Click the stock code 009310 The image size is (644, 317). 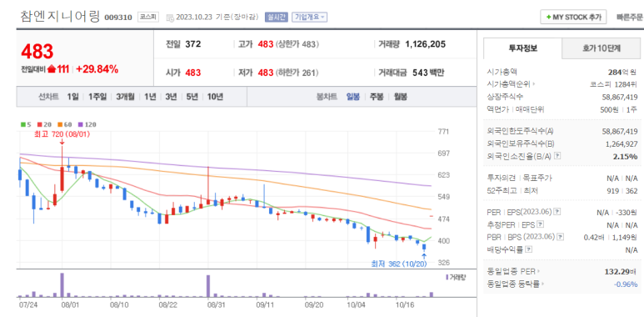[x=118, y=18]
